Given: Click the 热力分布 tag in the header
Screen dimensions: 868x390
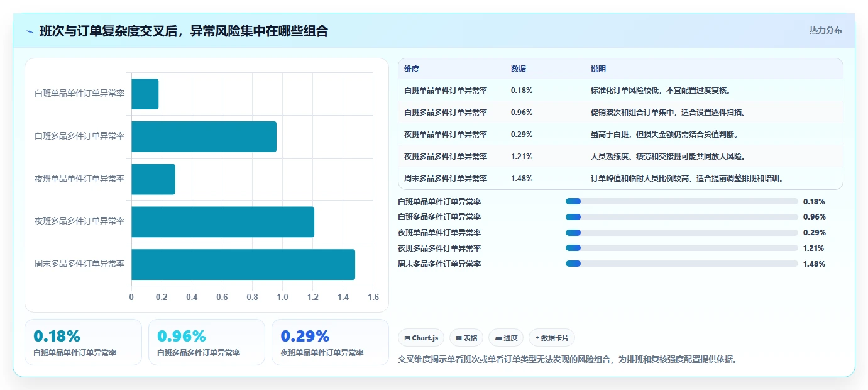Looking at the screenshot, I should (825, 31).
